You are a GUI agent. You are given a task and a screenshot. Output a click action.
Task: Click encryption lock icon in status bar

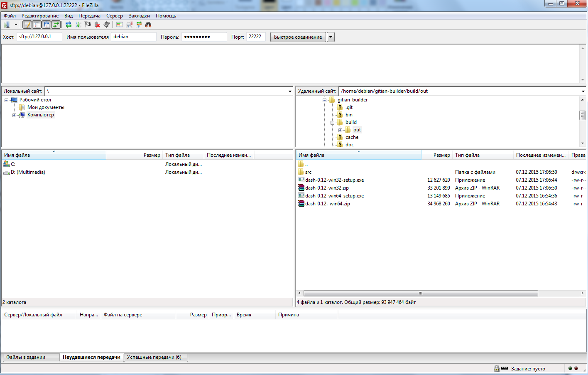coord(497,368)
